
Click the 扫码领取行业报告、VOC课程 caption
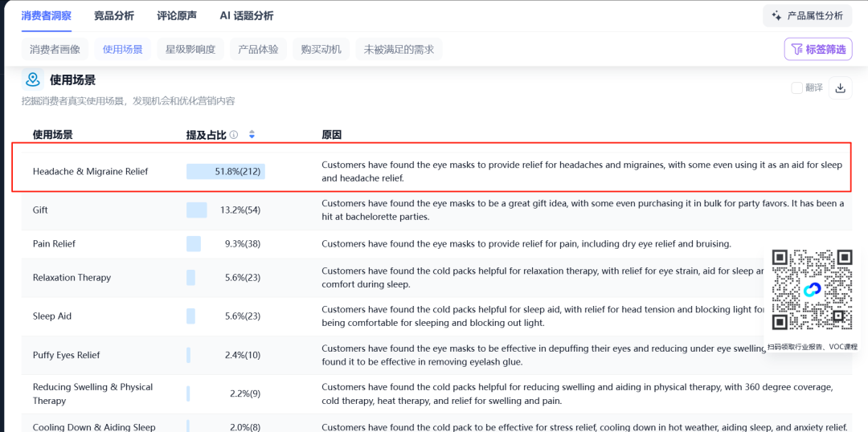coord(812,347)
